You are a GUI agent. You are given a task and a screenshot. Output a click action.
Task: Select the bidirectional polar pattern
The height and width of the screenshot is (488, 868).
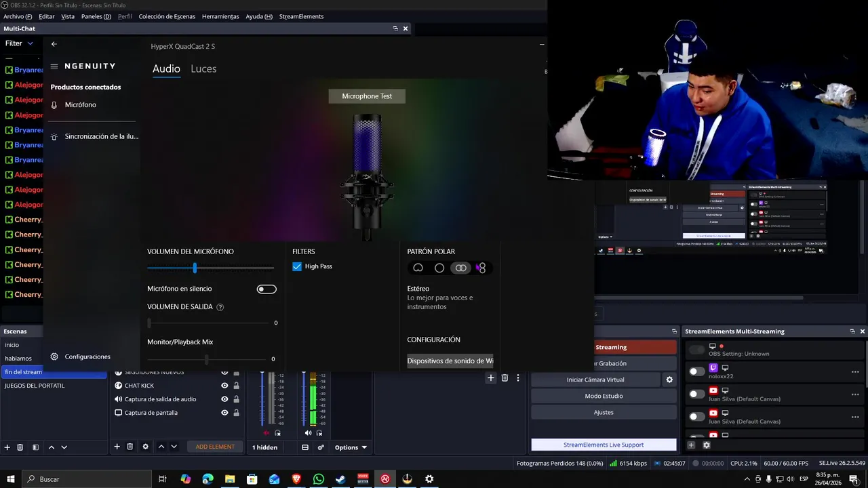pos(481,268)
